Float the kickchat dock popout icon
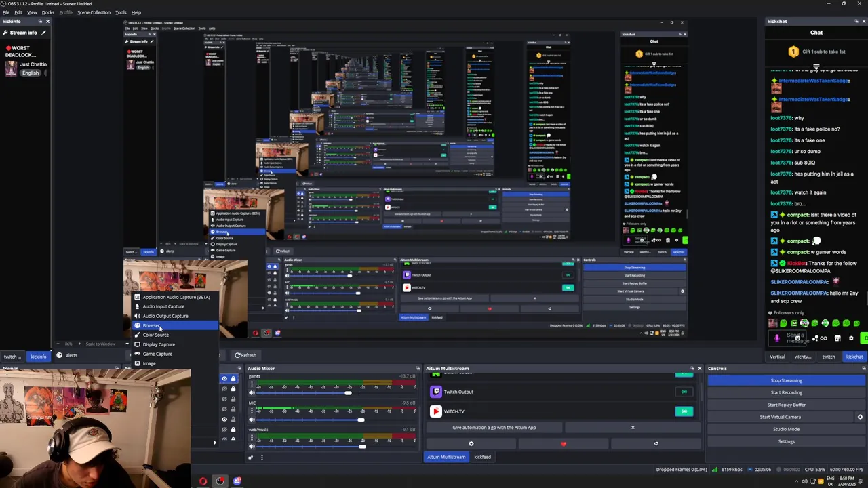 [x=856, y=22]
